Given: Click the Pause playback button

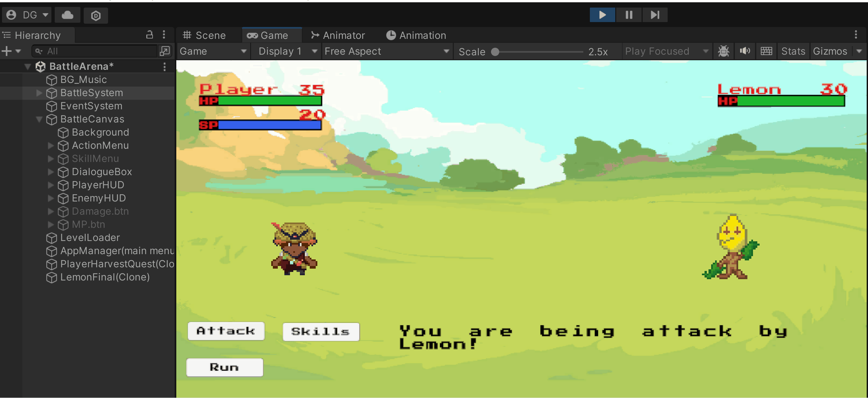Looking at the screenshot, I should click(629, 15).
